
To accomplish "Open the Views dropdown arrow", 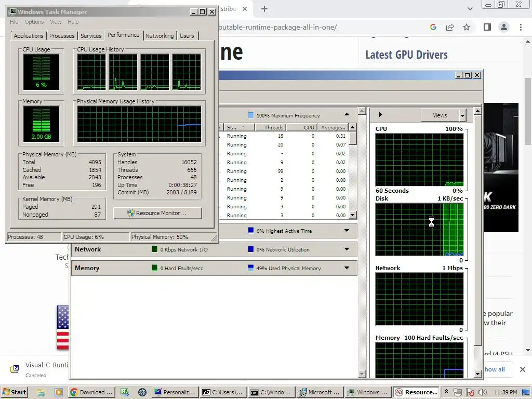I will (x=462, y=115).
